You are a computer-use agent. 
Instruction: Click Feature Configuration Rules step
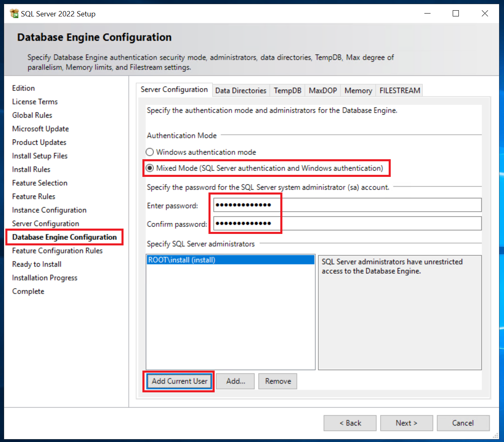[x=57, y=251]
